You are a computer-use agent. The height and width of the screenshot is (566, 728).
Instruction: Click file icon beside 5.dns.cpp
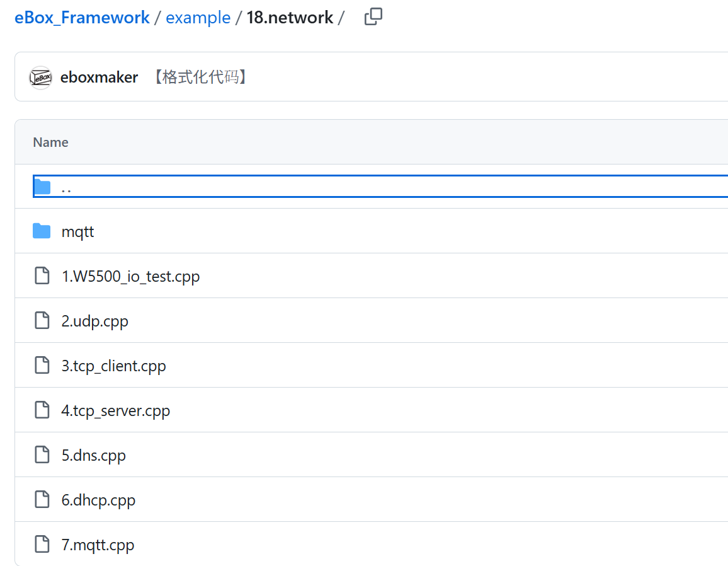click(42, 455)
